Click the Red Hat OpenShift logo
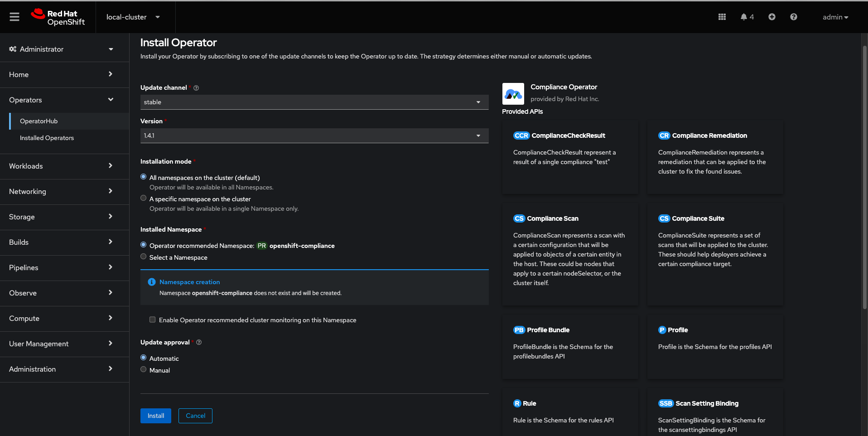 (x=58, y=17)
